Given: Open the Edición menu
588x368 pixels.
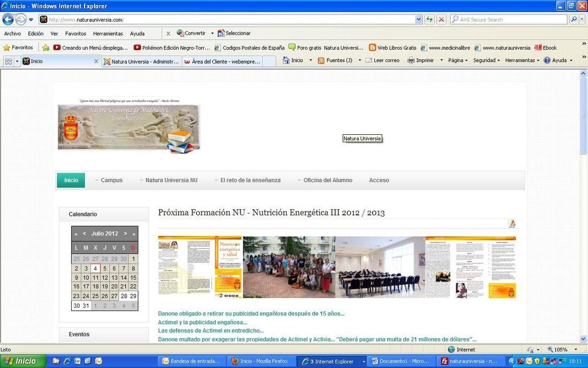Looking at the screenshot, I should pos(36,33).
